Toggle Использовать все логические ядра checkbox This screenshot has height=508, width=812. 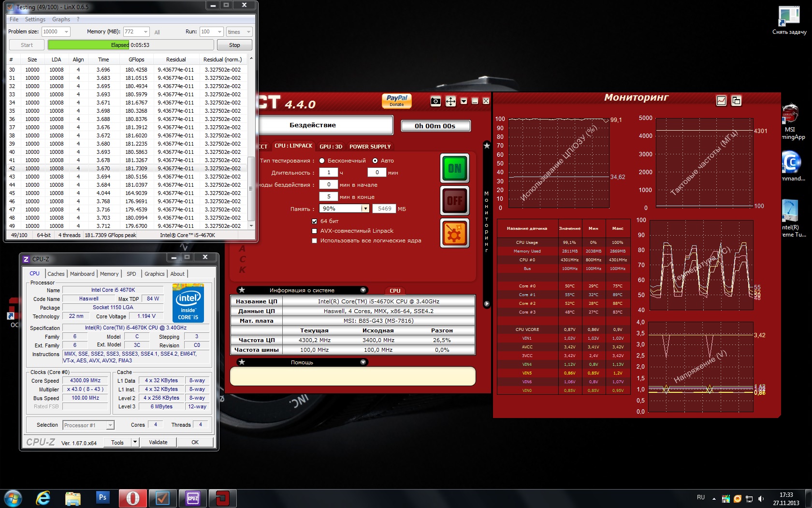(x=315, y=240)
